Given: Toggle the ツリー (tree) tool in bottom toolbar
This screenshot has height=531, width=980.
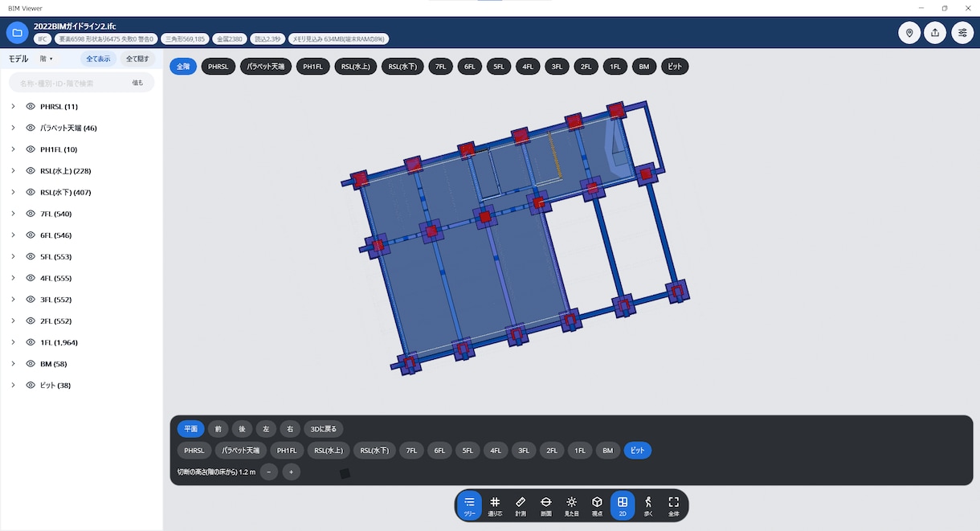Looking at the screenshot, I should (470, 505).
